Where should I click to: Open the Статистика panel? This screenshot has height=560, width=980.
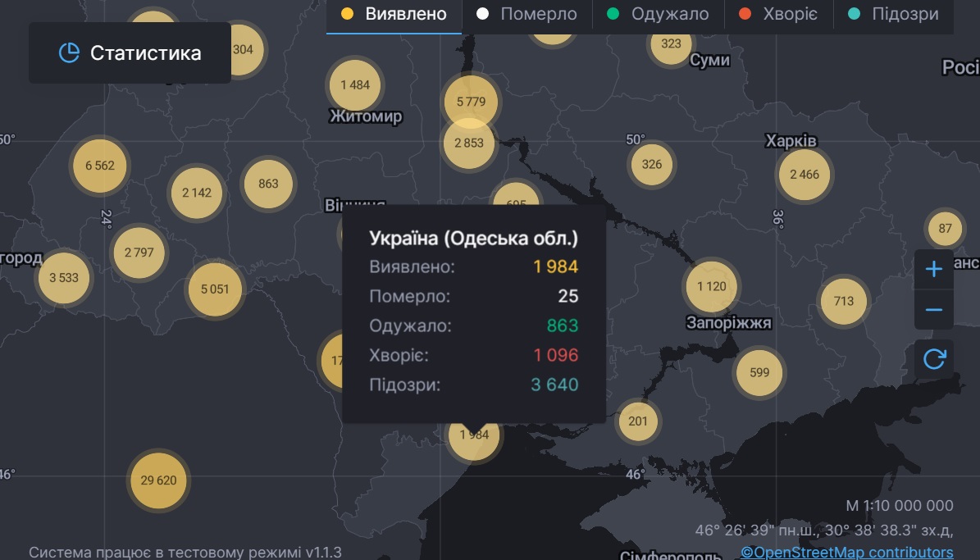click(x=130, y=52)
